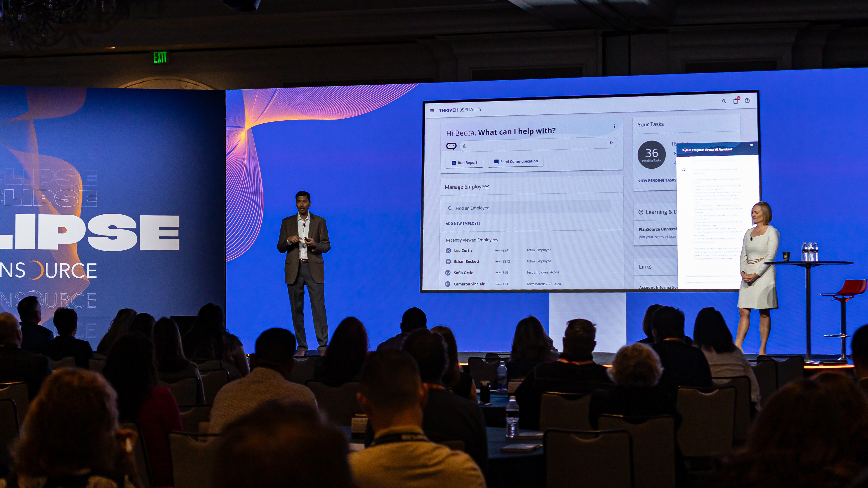This screenshot has width=868, height=488.
Task: Click the ADD NEW EMPLOYEE link
Action: [x=463, y=224]
